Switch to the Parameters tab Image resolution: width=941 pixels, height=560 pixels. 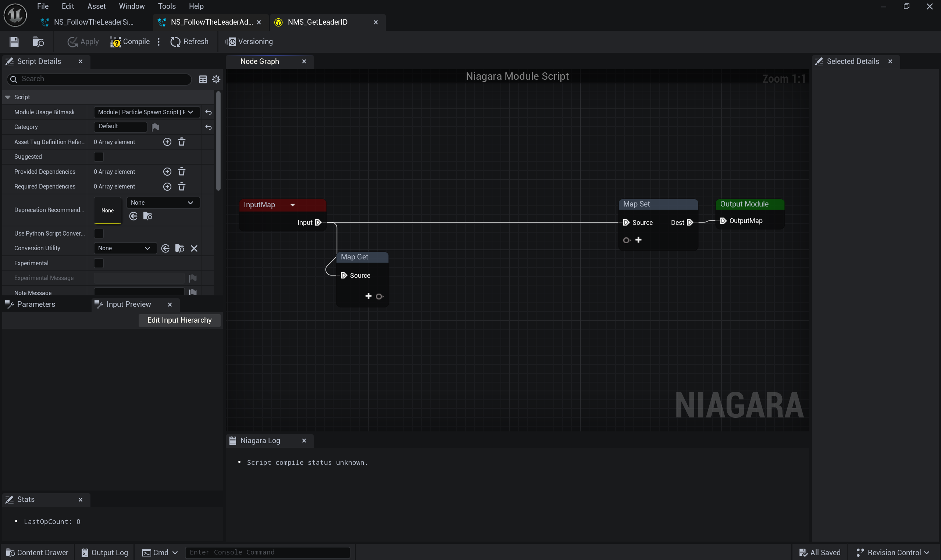click(36, 305)
